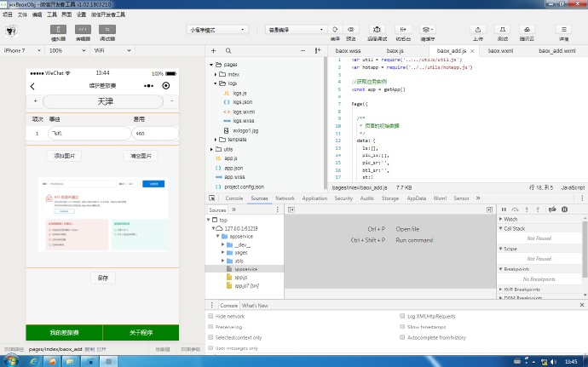Open the 详情 details hamburger icon
588x367 pixels.
click(x=563, y=29)
